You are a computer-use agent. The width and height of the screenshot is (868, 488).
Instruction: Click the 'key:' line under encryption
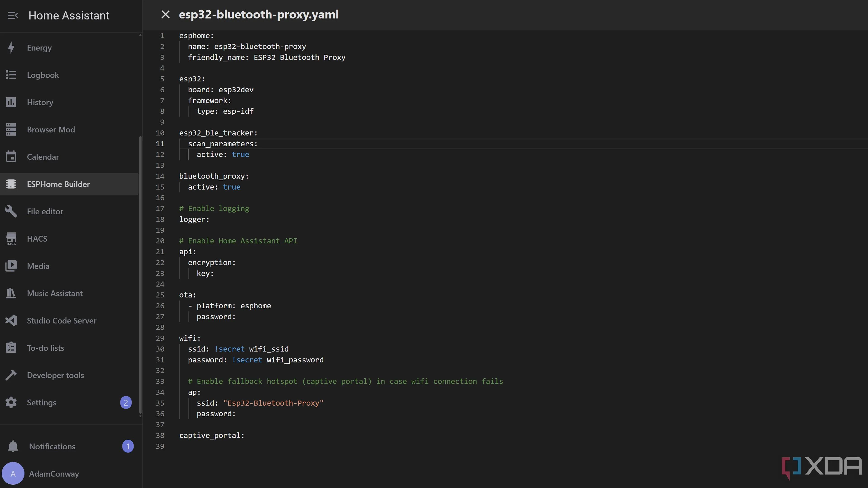coord(205,273)
